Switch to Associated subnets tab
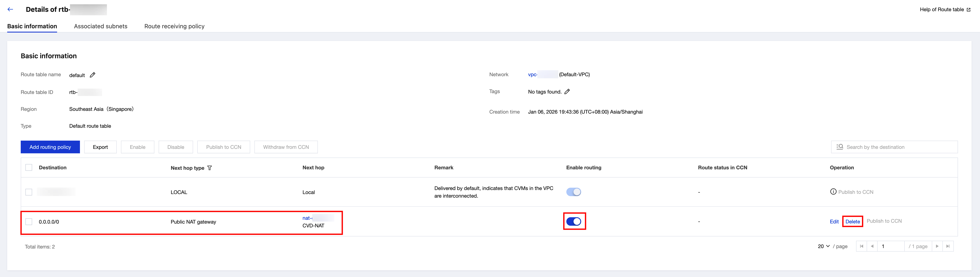The width and height of the screenshot is (980, 277). pos(100,26)
